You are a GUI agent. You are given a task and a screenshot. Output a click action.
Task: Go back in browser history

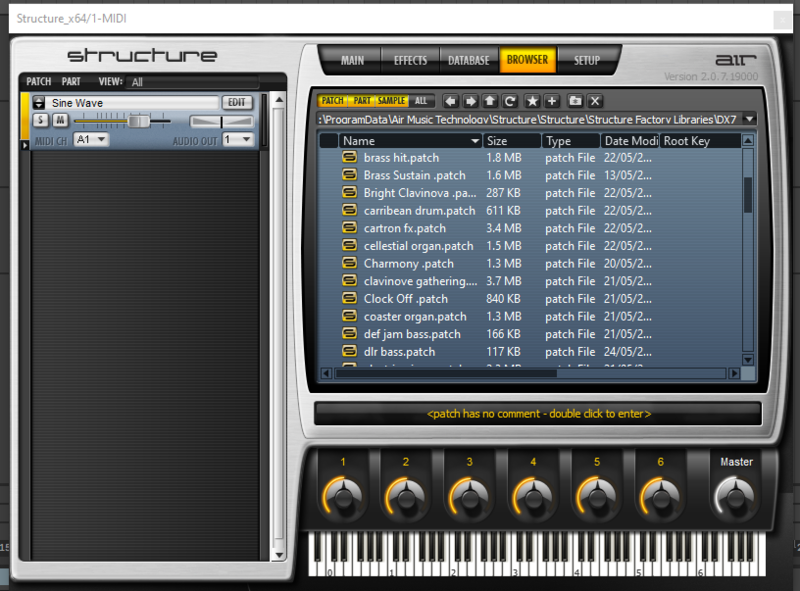pyautogui.click(x=451, y=101)
